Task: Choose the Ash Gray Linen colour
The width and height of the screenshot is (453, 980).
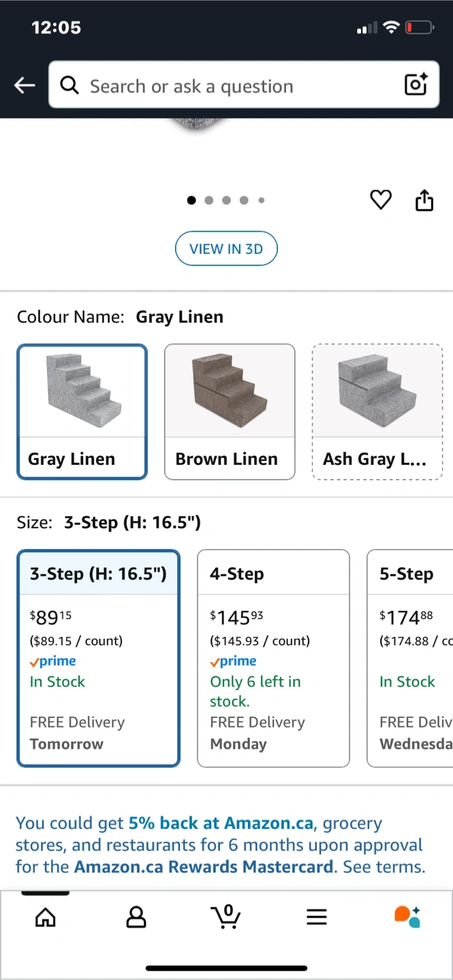Action: click(377, 411)
